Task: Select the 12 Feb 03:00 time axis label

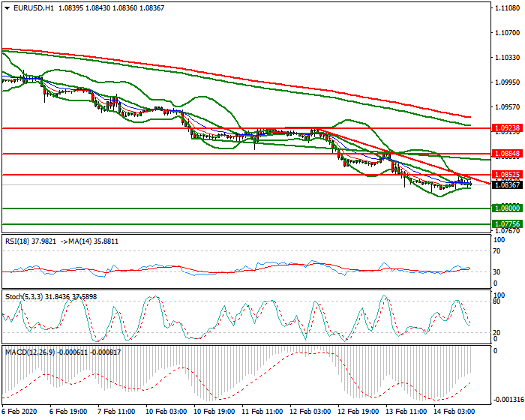Action: 310,412
